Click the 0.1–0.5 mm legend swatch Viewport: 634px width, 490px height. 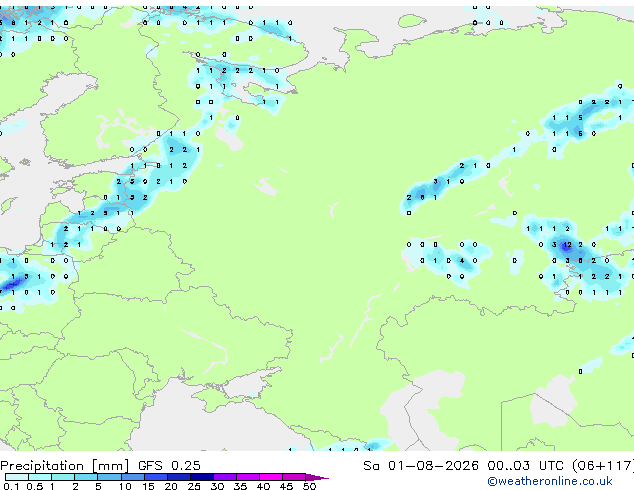[17, 477]
